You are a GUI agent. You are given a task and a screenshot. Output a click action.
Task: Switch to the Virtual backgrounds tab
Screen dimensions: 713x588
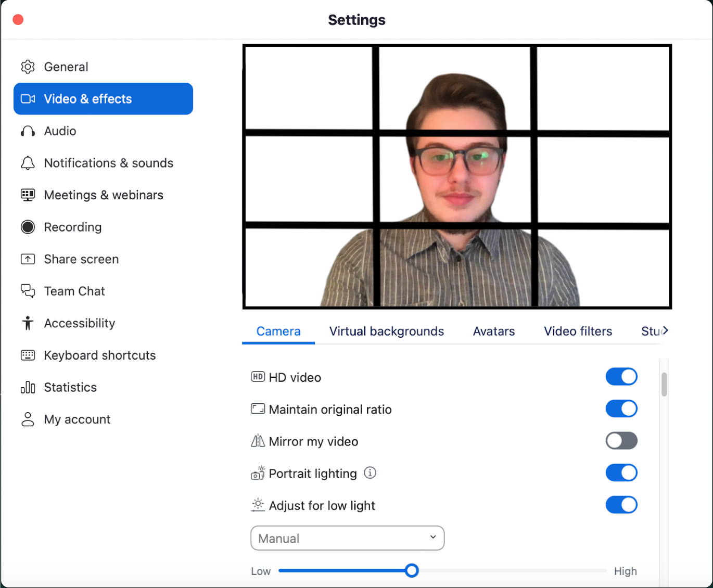tap(386, 331)
